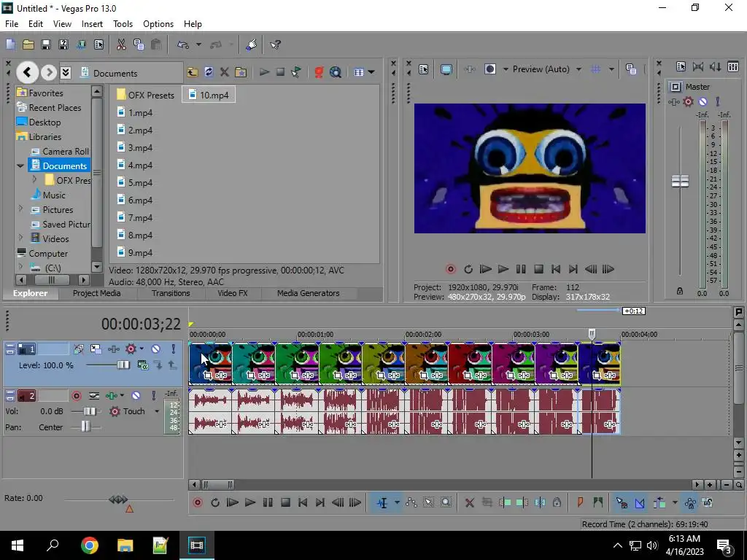Toggle Enable Snapping in the bottom toolbar
747x560 pixels.
(x=622, y=502)
